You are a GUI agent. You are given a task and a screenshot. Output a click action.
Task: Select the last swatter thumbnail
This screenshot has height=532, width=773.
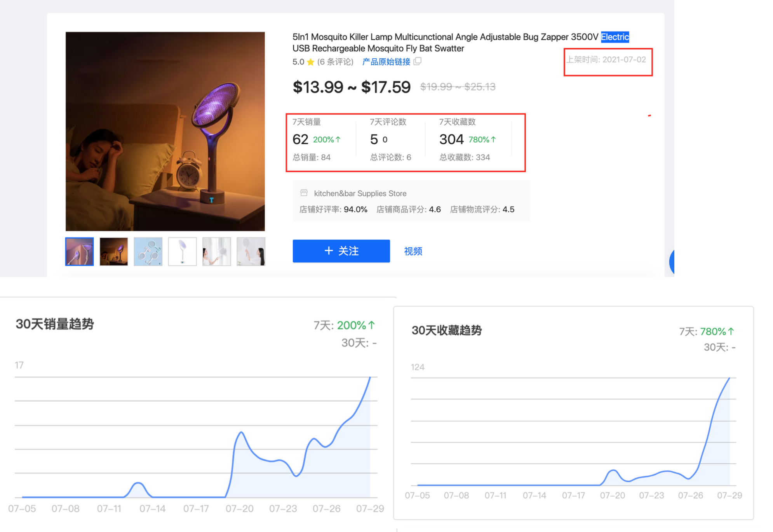coord(251,251)
